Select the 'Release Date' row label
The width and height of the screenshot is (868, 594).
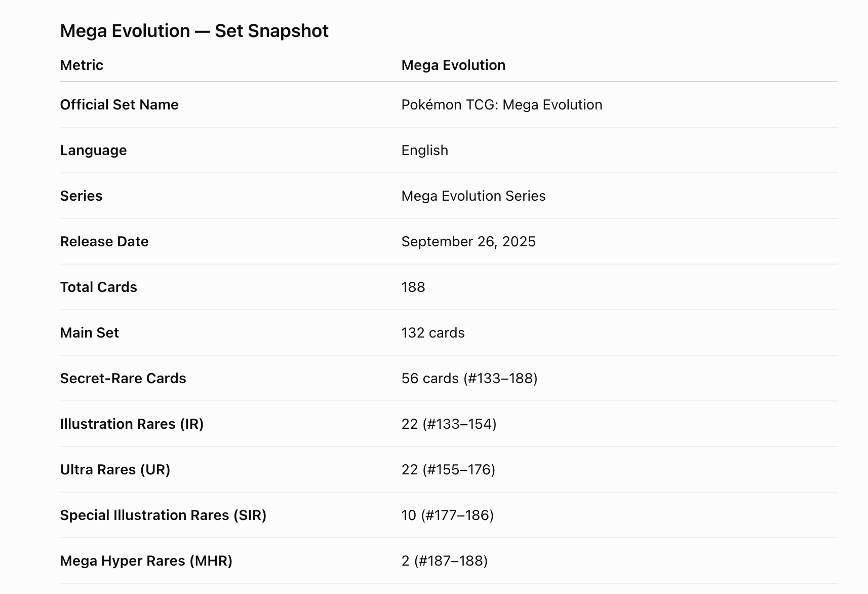pyautogui.click(x=104, y=242)
